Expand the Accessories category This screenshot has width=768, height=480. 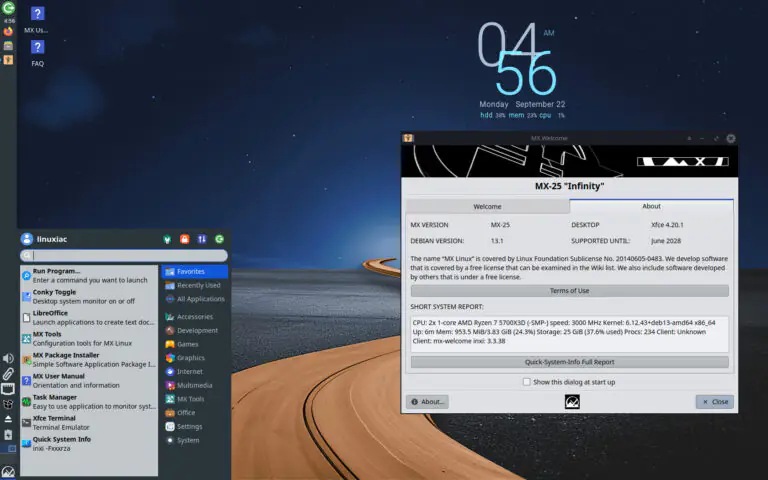(195, 316)
